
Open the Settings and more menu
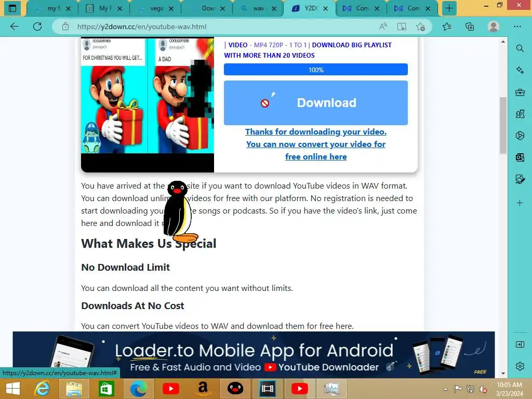point(517,26)
